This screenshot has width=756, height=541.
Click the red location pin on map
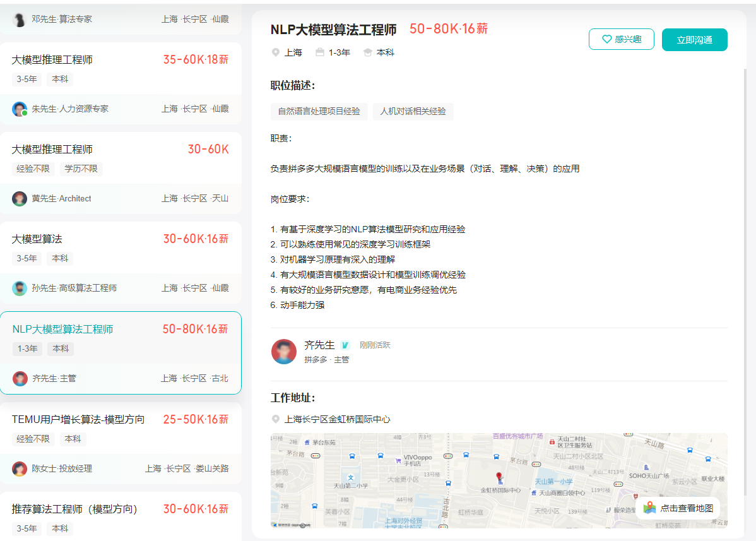tap(499, 477)
